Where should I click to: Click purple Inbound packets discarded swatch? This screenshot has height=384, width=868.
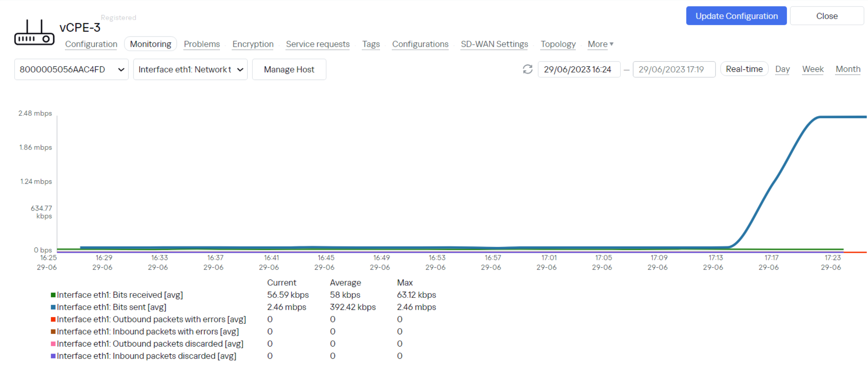(x=53, y=356)
